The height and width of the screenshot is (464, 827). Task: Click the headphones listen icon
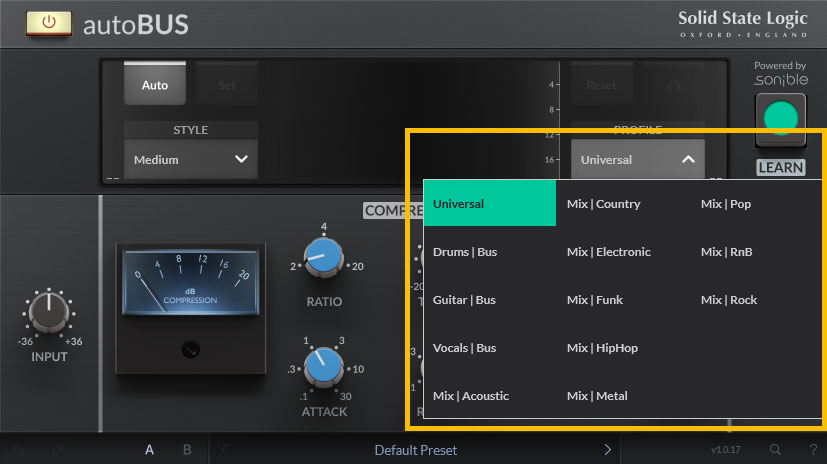click(x=673, y=85)
